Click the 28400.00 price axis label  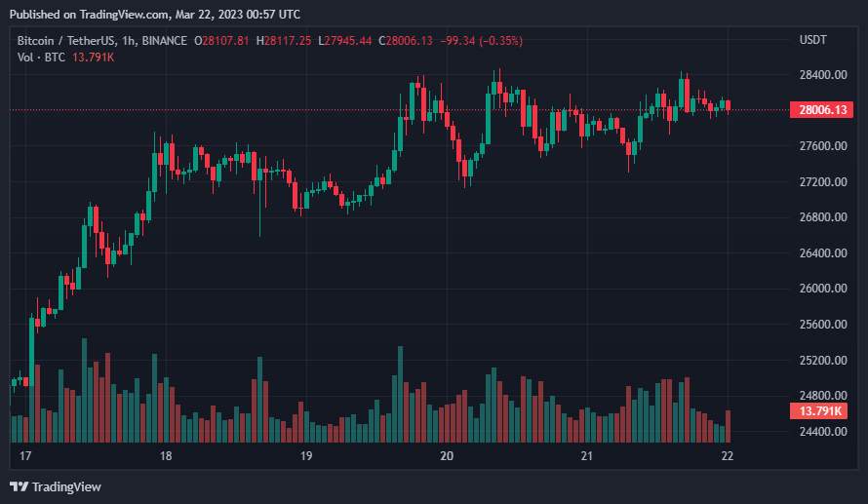(823, 75)
